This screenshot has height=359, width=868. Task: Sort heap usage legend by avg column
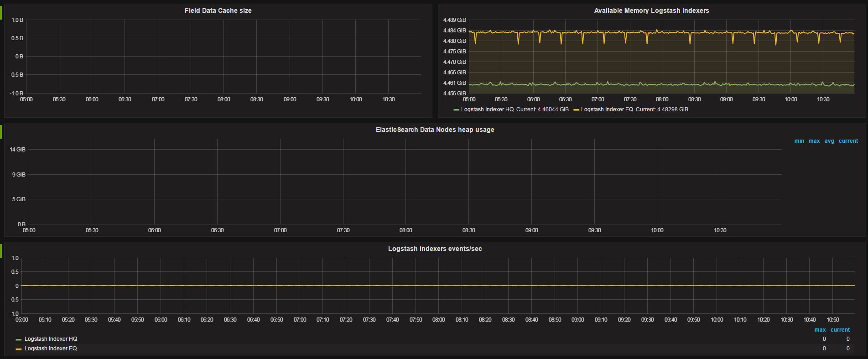829,141
